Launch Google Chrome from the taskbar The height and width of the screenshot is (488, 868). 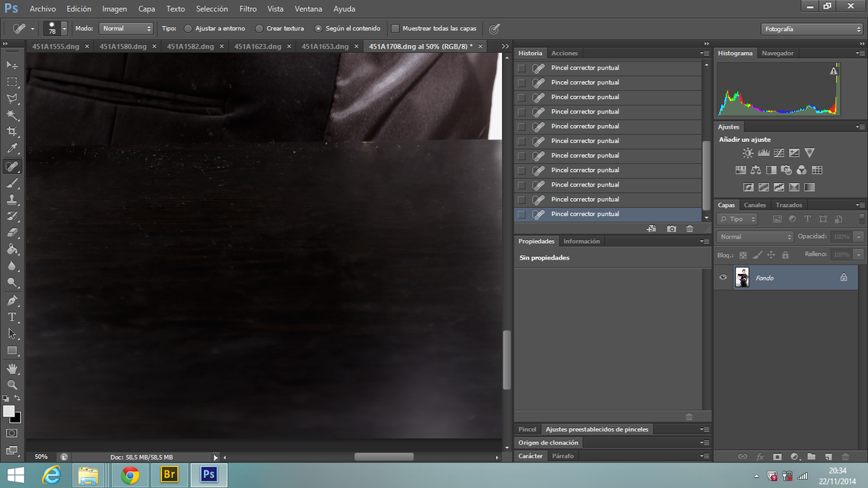[x=130, y=474]
